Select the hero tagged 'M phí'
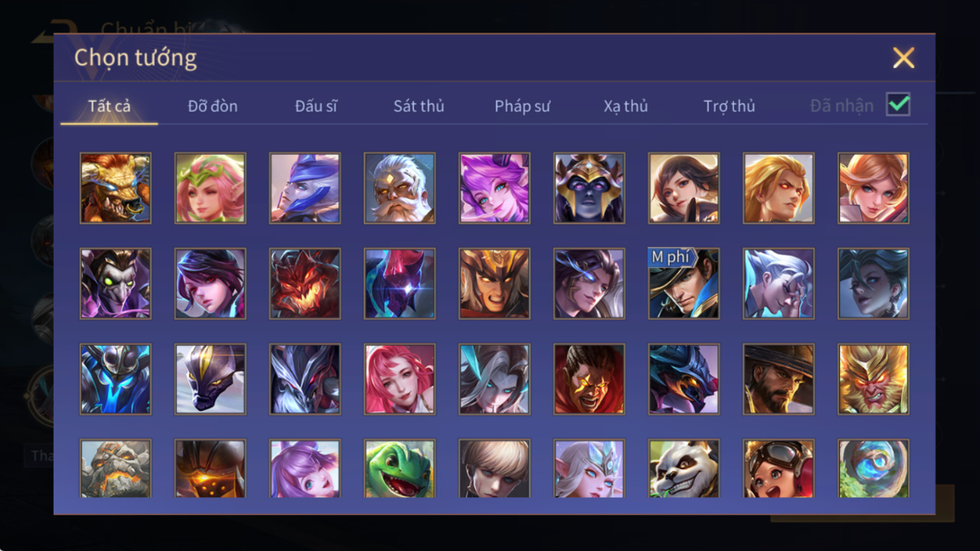 click(683, 283)
